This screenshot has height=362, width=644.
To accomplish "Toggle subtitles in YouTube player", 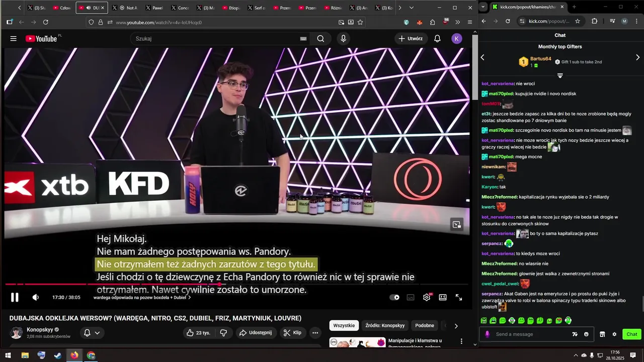I will point(411,297).
